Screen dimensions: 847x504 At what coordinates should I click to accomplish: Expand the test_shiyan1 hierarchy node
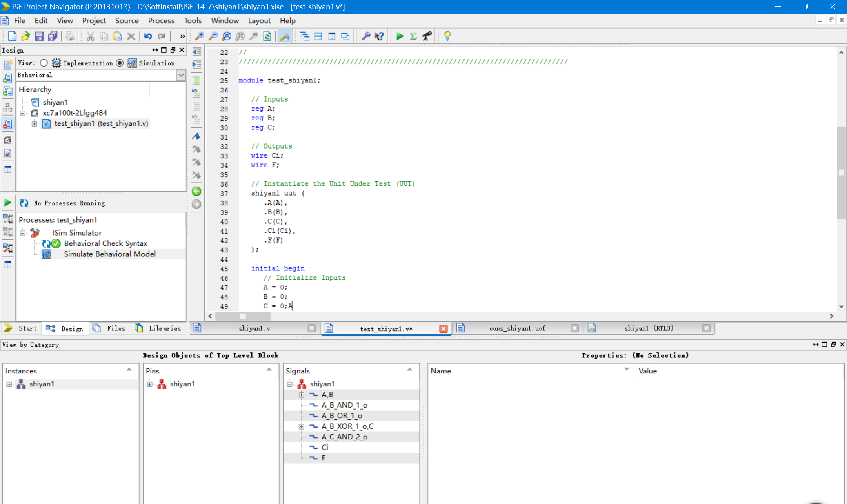[35, 124]
